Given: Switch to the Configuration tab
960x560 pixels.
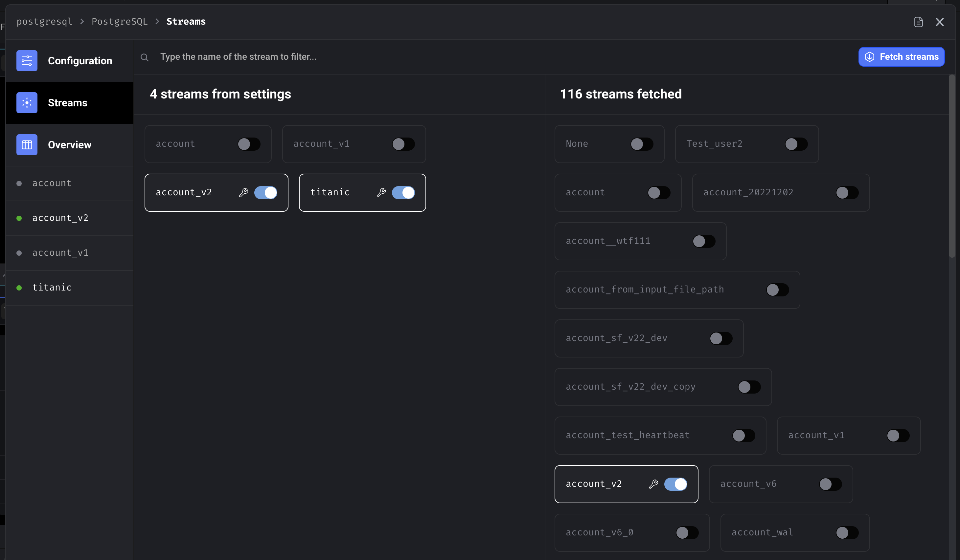Looking at the screenshot, I should coord(70,60).
